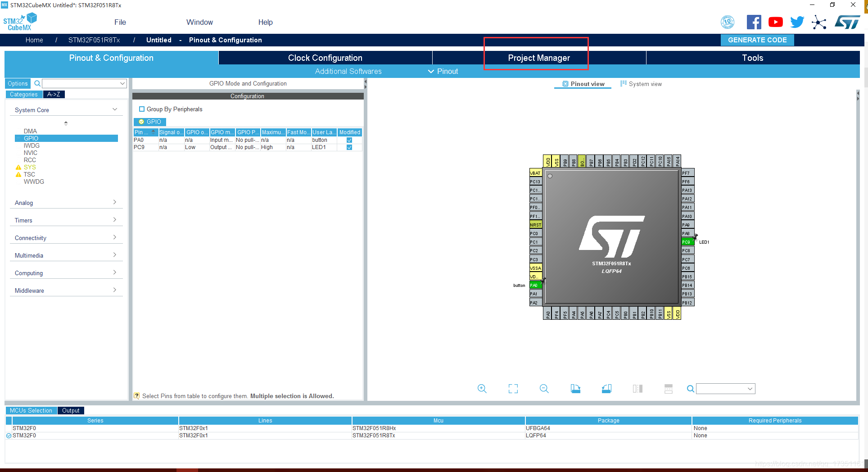Click the 10-year anniversary badge icon
This screenshot has width=868, height=472.
tap(728, 22)
